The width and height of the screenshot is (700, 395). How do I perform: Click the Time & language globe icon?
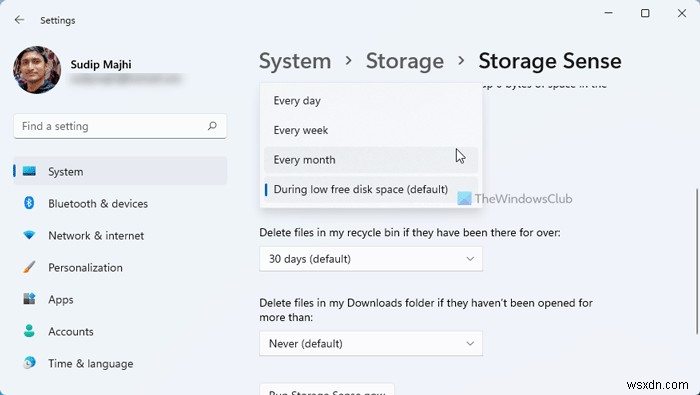[x=29, y=363]
